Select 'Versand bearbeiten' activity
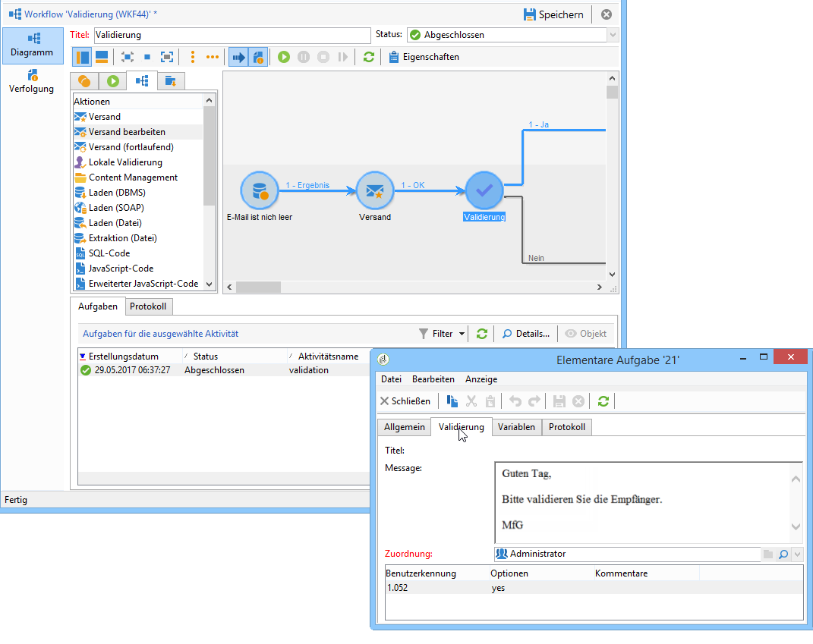This screenshot has height=644, width=813. (138, 131)
